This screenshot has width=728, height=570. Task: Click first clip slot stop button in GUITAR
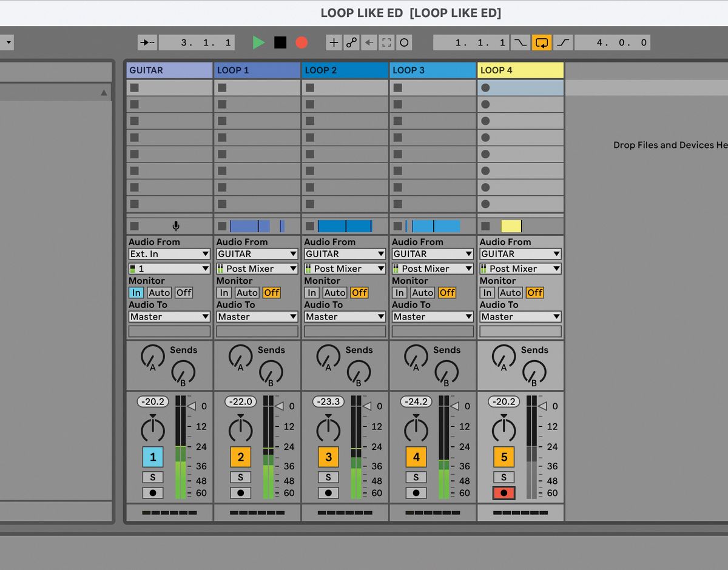point(135,88)
